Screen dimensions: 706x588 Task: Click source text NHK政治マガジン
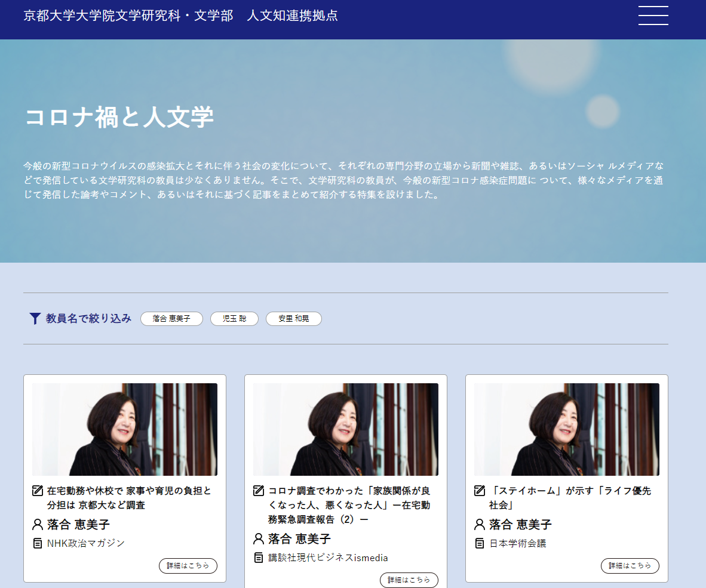(86, 543)
